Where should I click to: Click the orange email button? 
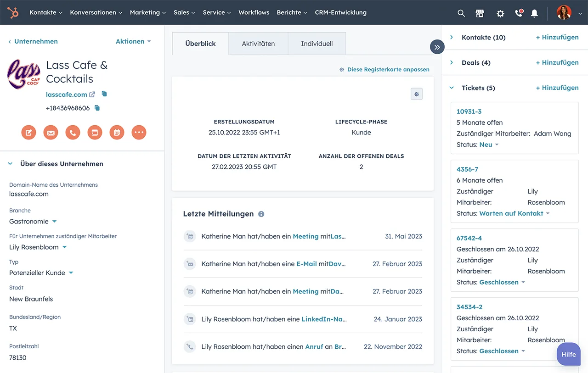(51, 133)
